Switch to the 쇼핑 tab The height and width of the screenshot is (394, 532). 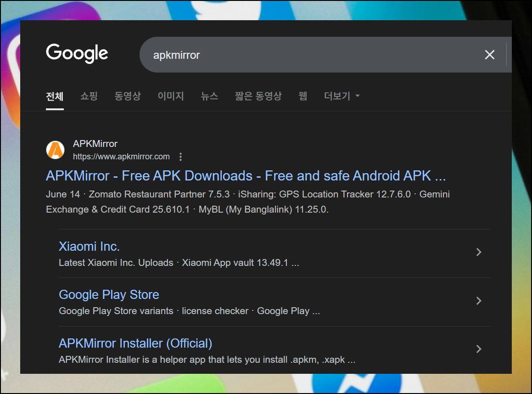tap(89, 96)
